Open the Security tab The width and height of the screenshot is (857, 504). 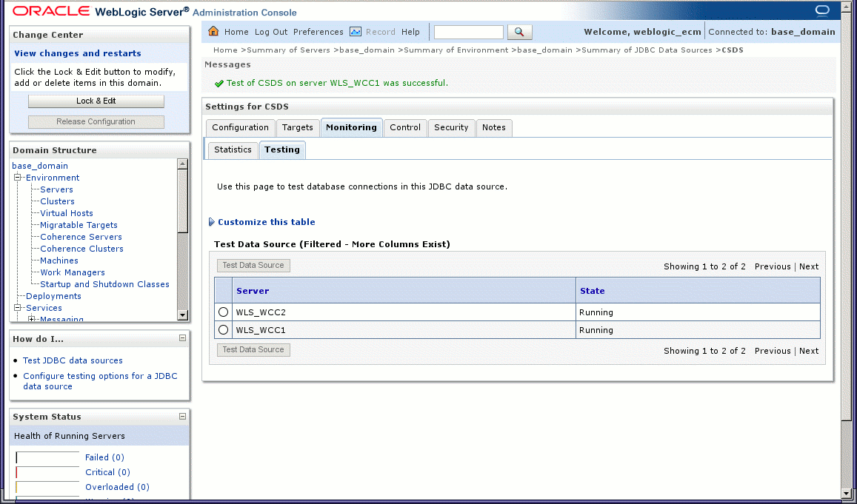click(x=451, y=127)
